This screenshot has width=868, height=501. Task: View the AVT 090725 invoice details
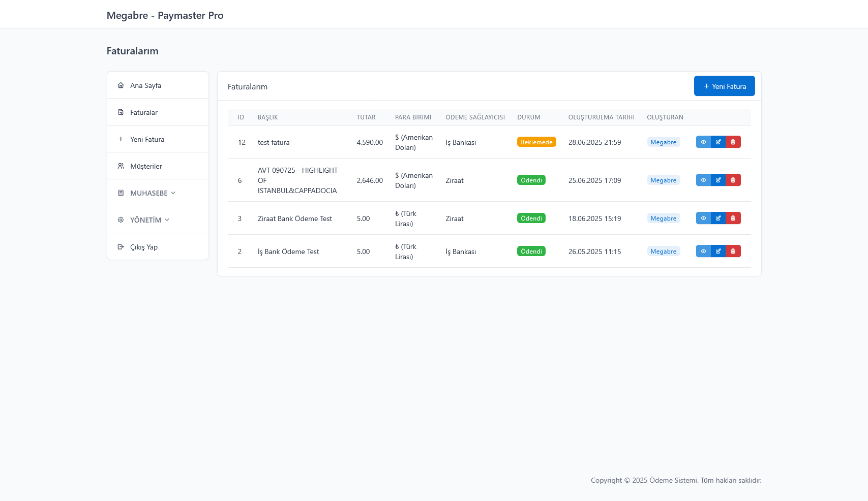(x=703, y=180)
